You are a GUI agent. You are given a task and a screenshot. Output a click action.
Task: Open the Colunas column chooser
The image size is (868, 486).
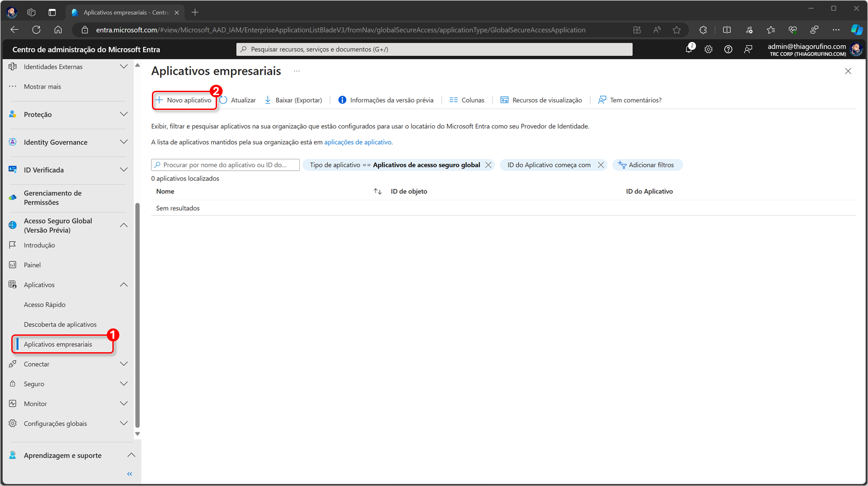467,100
